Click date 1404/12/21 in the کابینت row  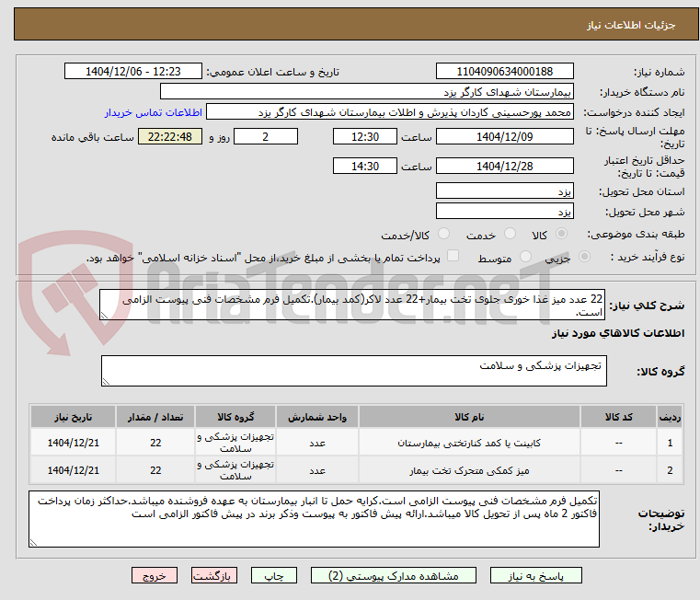tap(74, 443)
